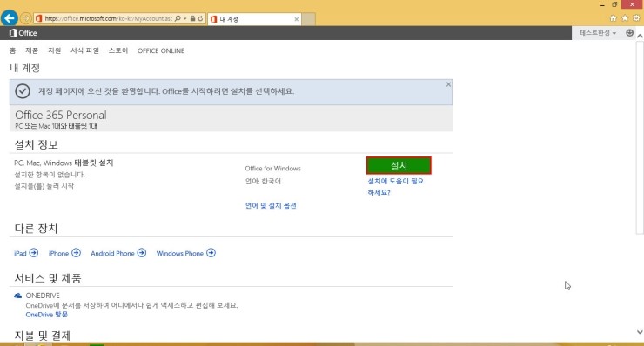Open the OFFICE ONLINE navigation item
Screen dimensions: 644x346
click(161, 50)
